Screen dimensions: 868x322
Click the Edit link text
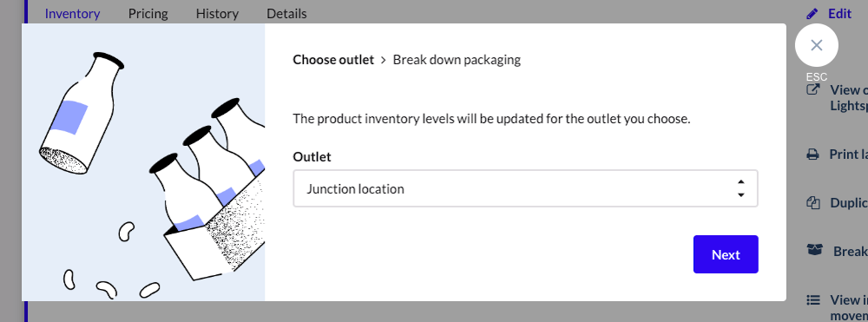[839, 13]
